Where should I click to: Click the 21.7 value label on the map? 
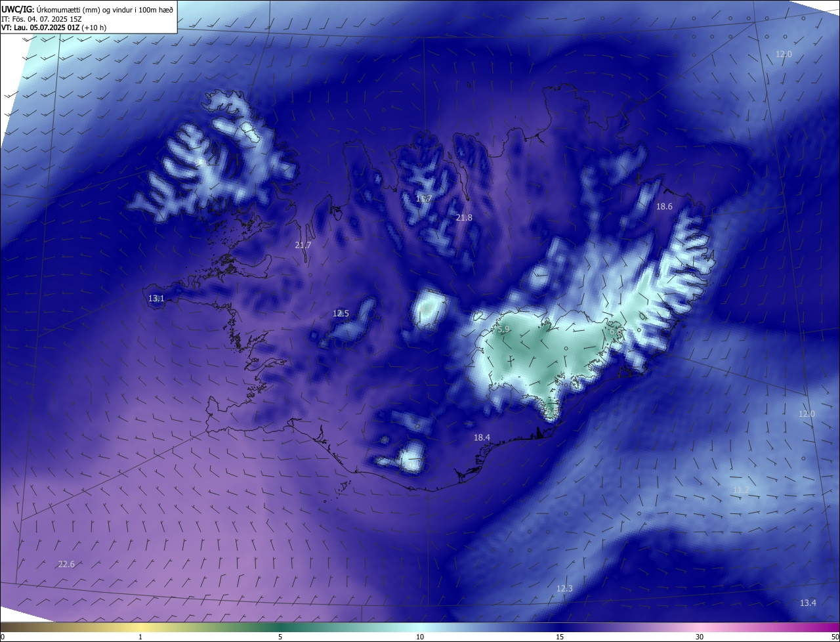click(x=303, y=245)
